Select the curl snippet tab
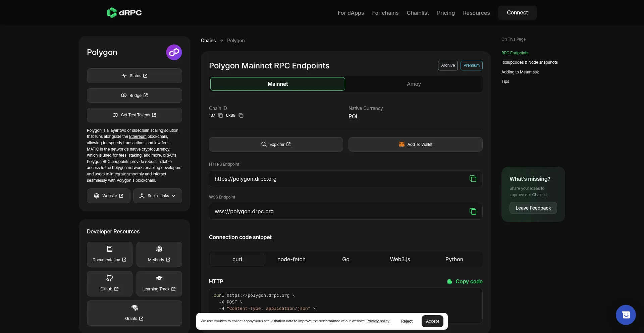The image size is (644, 333). click(237, 259)
